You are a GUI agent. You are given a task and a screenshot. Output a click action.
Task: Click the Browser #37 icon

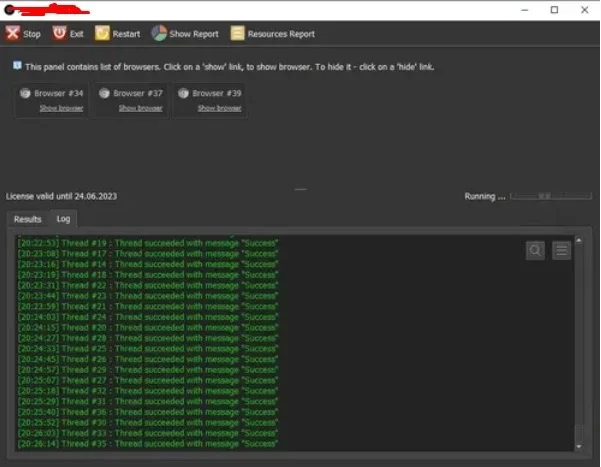point(104,93)
